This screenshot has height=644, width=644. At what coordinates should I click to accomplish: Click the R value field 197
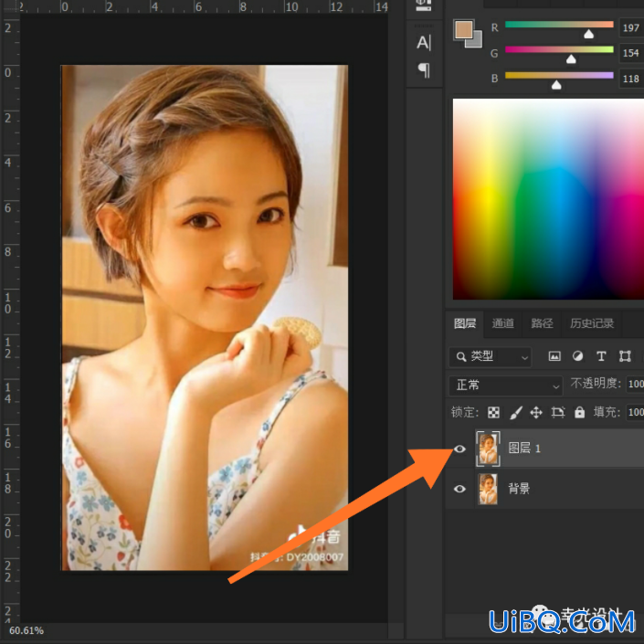tap(632, 28)
